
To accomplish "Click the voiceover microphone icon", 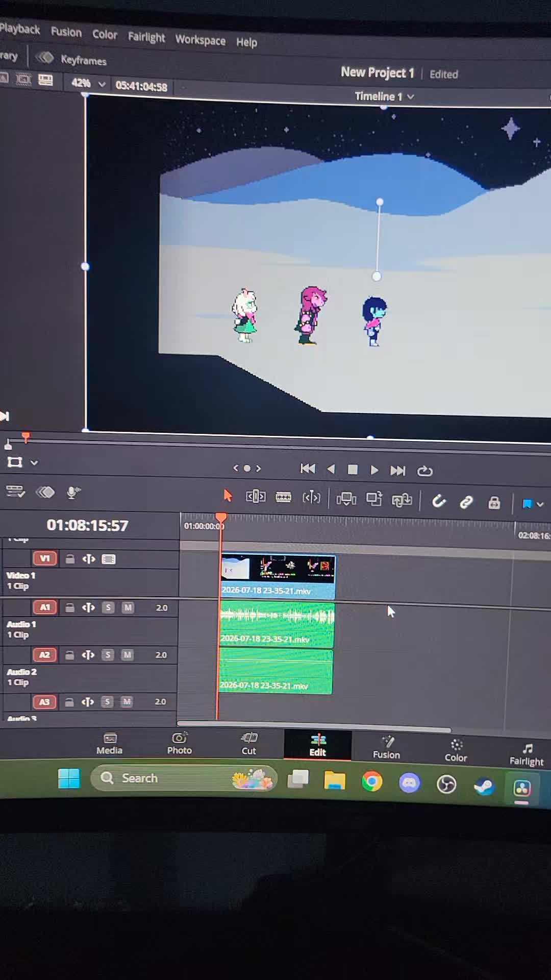I will (74, 493).
